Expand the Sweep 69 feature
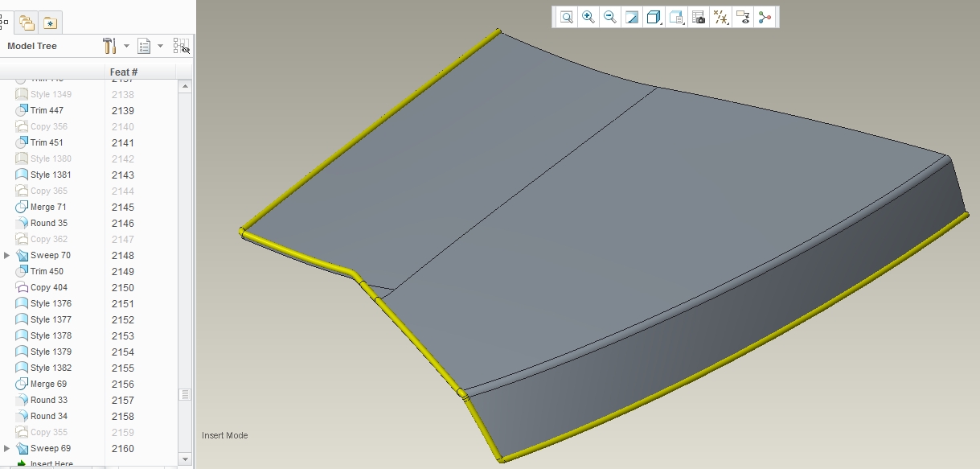The image size is (980, 469). tap(7, 448)
